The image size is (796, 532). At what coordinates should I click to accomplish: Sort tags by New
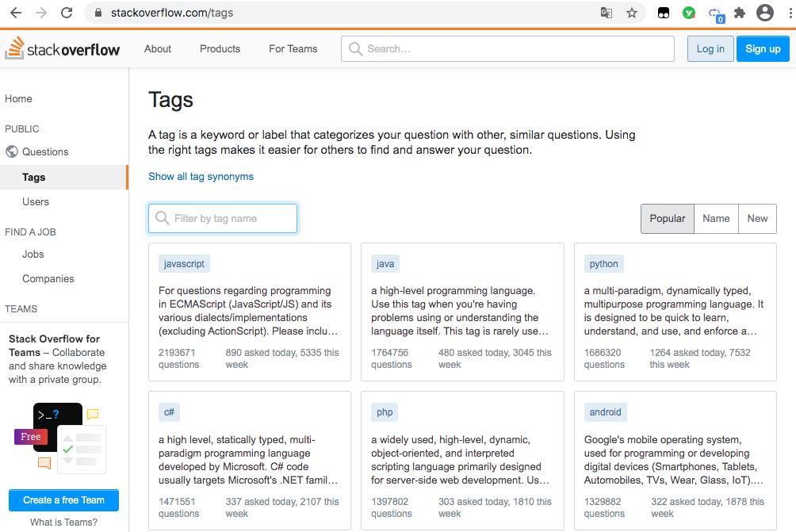pos(757,219)
